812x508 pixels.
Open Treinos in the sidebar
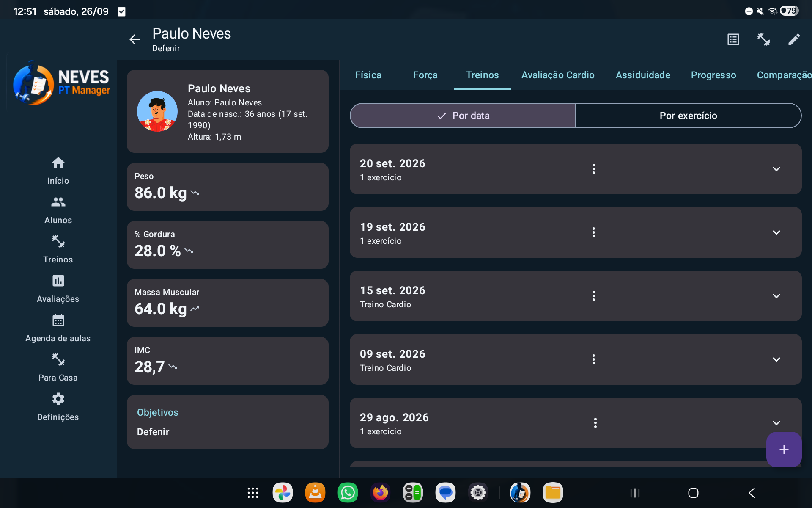coord(58,249)
